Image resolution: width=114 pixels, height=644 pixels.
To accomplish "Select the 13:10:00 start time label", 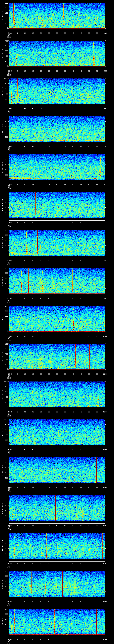I will [x=9, y=374].
